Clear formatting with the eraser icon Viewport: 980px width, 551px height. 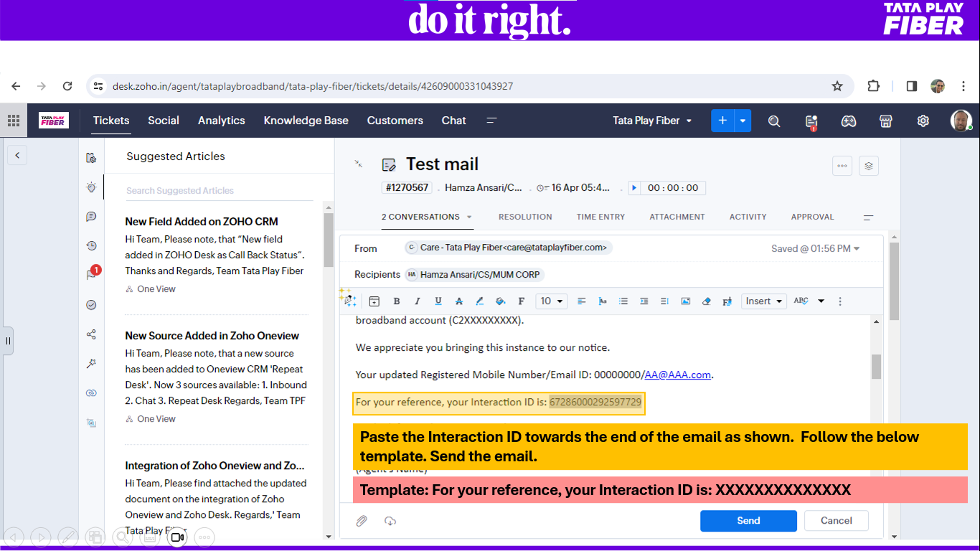tap(707, 301)
